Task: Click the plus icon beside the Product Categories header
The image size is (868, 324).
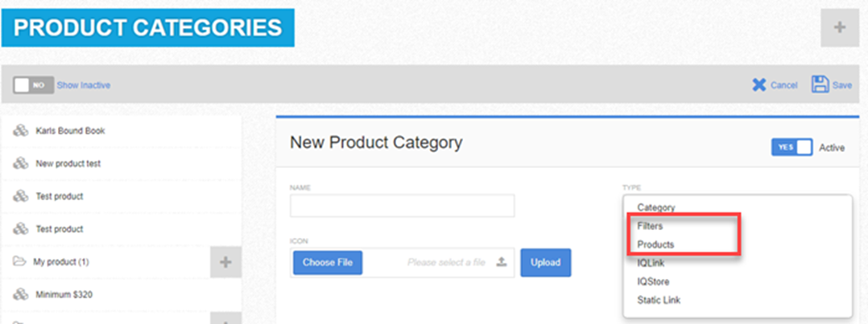Action: pos(839,27)
